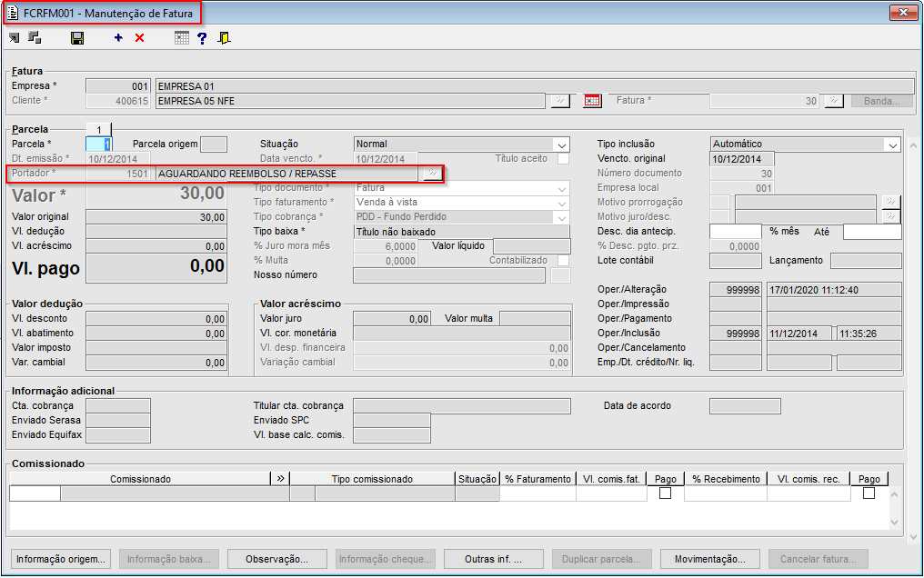This screenshot has width=924, height=578.
Task: Click the first toolbar arrow-window icon
Action: click(15, 38)
